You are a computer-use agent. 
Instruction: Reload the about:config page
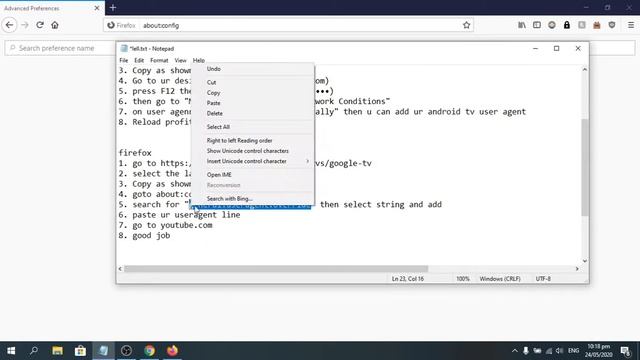[x=40, y=25]
